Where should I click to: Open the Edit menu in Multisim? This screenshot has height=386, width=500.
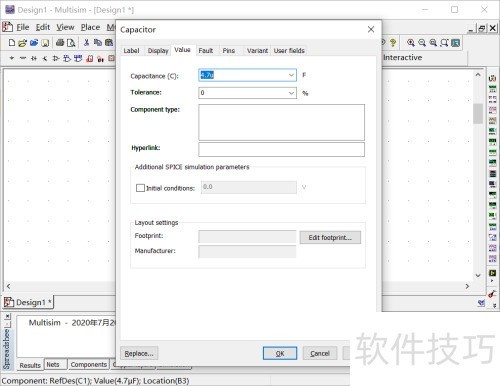pyautogui.click(x=43, y=27)
